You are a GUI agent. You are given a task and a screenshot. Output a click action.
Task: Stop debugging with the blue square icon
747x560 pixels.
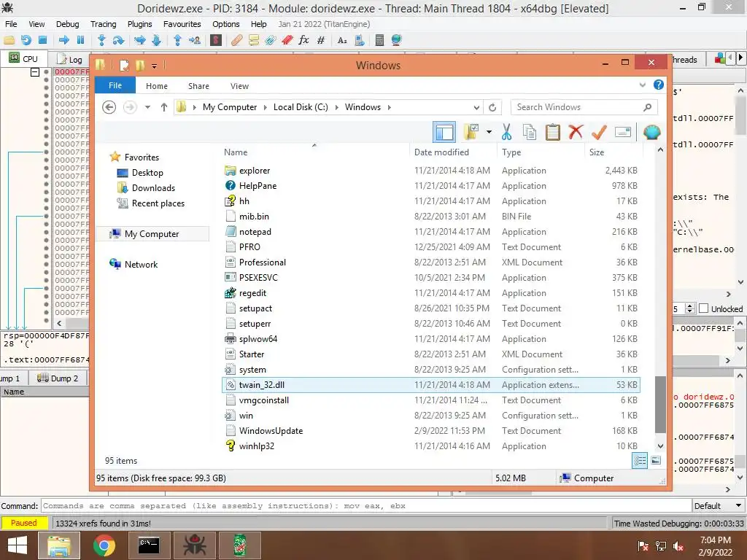[x=42, y=41]
